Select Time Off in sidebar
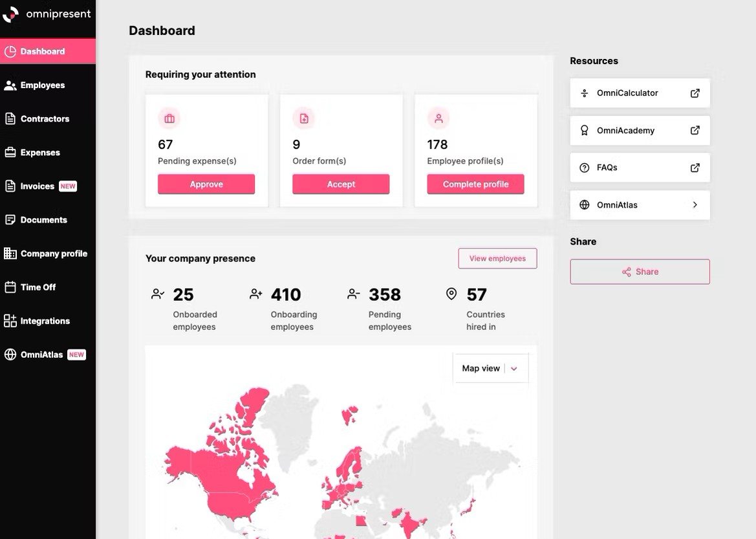The width and height of the screenshot is (756, 539). 38,287
